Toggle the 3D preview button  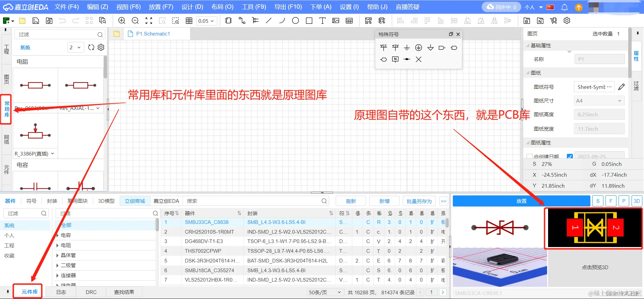point(637,201)
